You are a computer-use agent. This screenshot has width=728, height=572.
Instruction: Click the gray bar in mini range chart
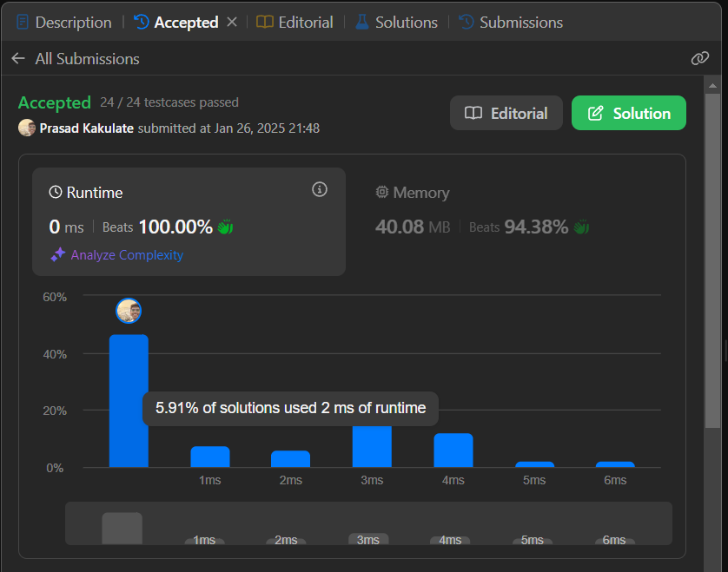(122, 529)
